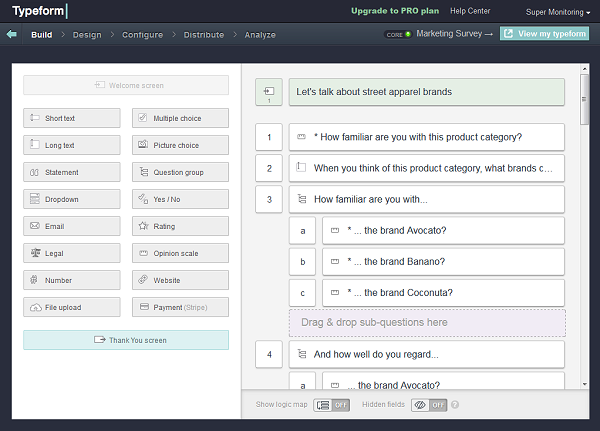Image resolution: width=600 pixels, height=431 pixels.
Task: Toggle the Hidden fields switch
Action: pyautogui.click(x=430, y=405)
